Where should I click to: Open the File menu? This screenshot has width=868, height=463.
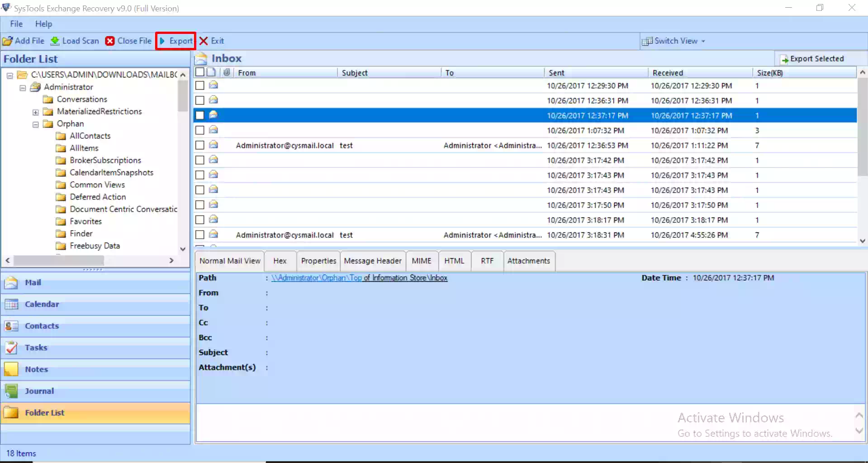[x=16, y=24]
